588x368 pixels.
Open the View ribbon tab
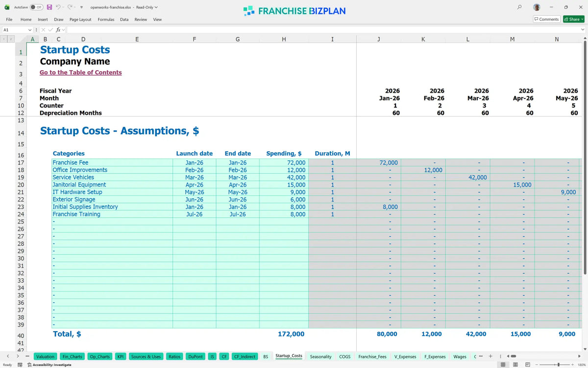157,20
